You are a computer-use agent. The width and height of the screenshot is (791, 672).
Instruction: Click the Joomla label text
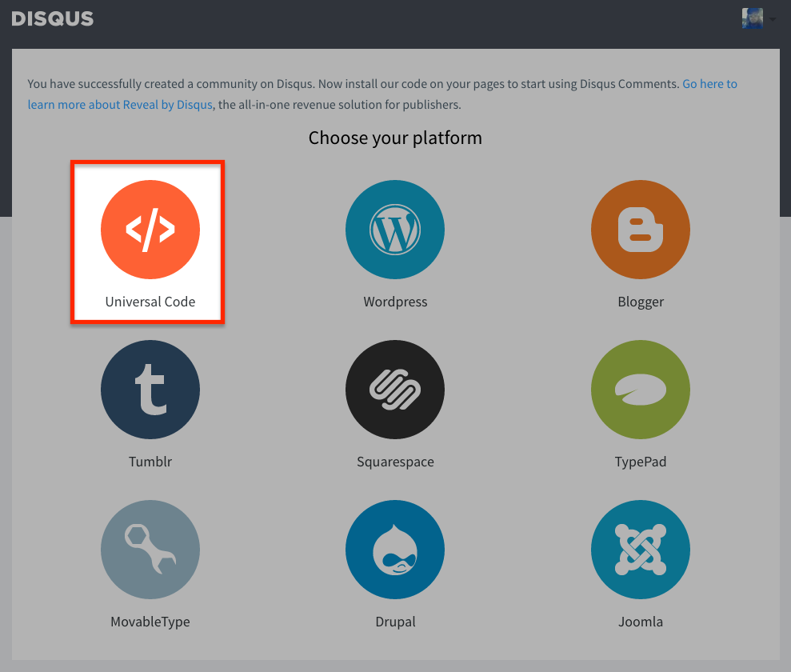641,622
